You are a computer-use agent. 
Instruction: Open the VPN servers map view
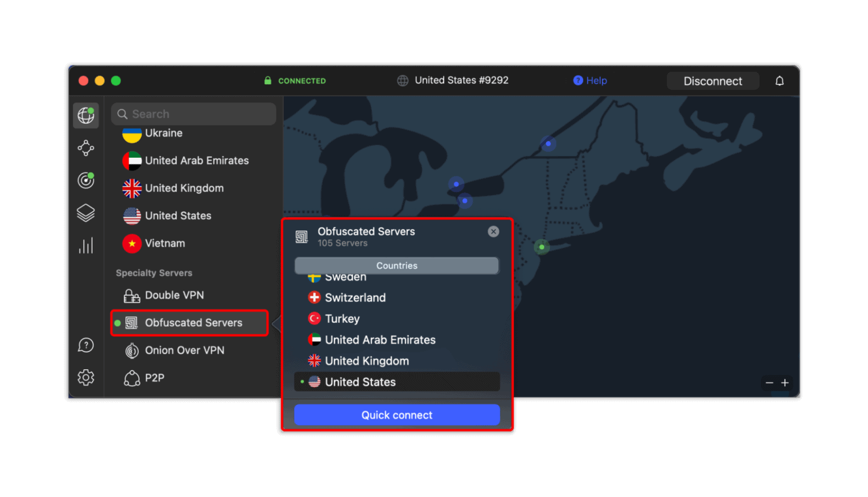point(85,115)
